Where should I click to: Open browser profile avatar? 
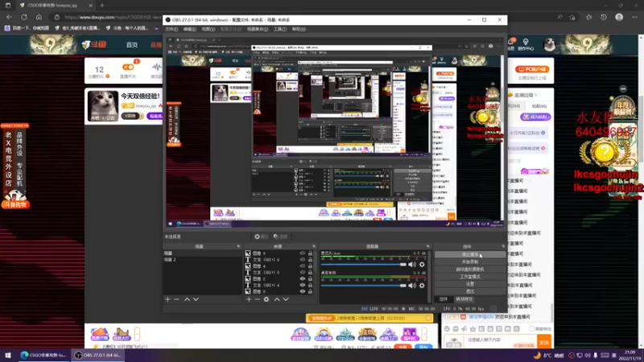tap(619, 17)
